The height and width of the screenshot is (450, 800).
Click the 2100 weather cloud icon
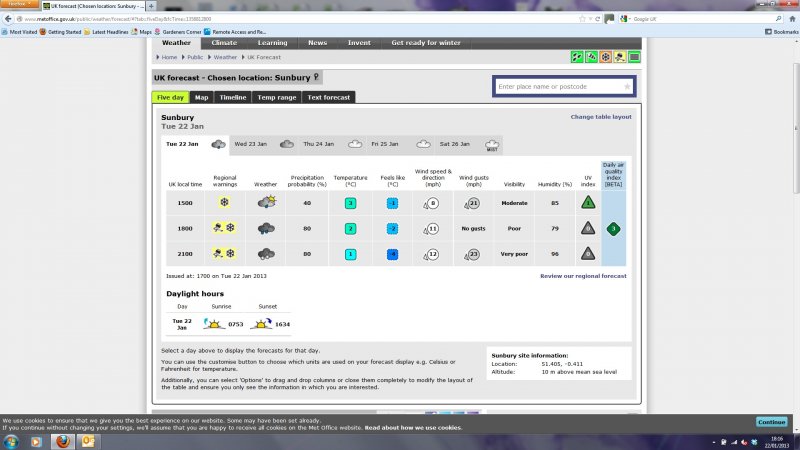(x=266, y=254)
